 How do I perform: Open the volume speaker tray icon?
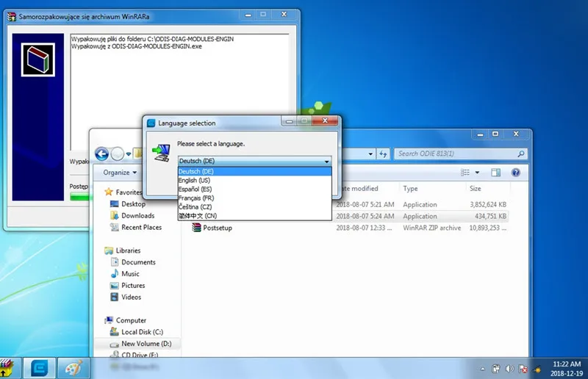pyautogui.click(x=509, y=369)
